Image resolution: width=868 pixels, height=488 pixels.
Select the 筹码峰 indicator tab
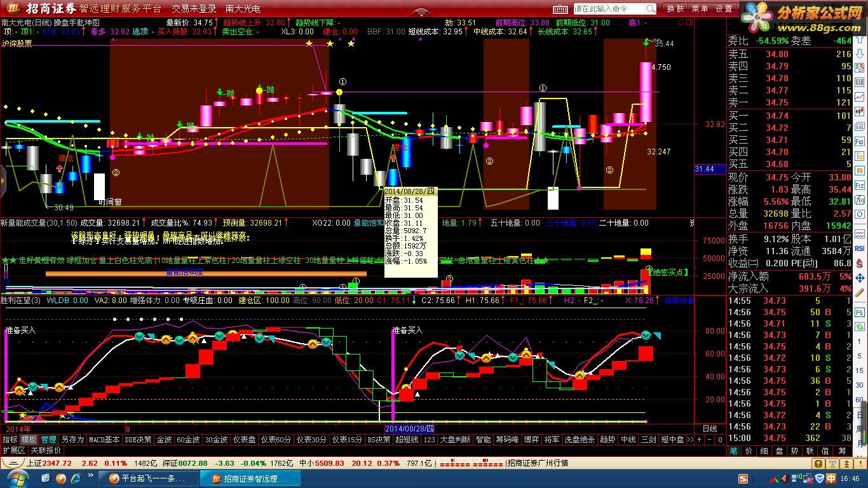coord(507,439)
